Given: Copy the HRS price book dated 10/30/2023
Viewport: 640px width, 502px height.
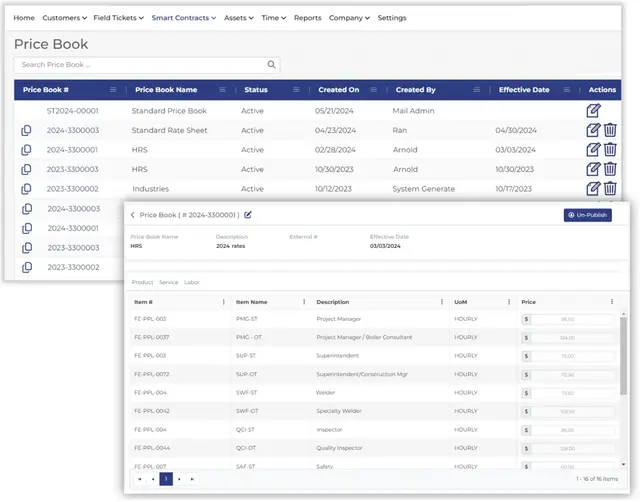Looking at the screenshot, I should tap(26, 169).
